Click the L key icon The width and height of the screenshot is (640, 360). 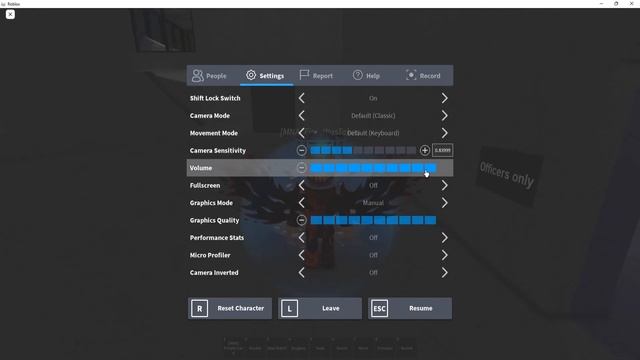[x=289, y=309]
